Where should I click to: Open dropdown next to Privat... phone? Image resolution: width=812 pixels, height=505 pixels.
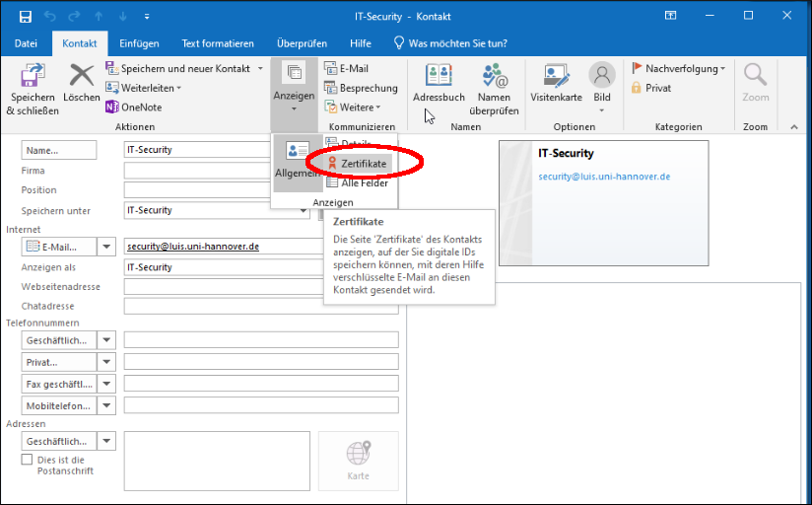coord(106,362)
